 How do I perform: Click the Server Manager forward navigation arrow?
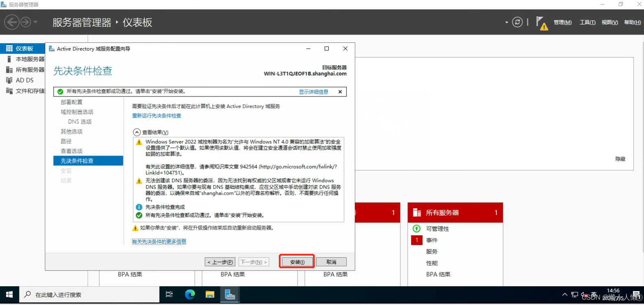[26, 22]
